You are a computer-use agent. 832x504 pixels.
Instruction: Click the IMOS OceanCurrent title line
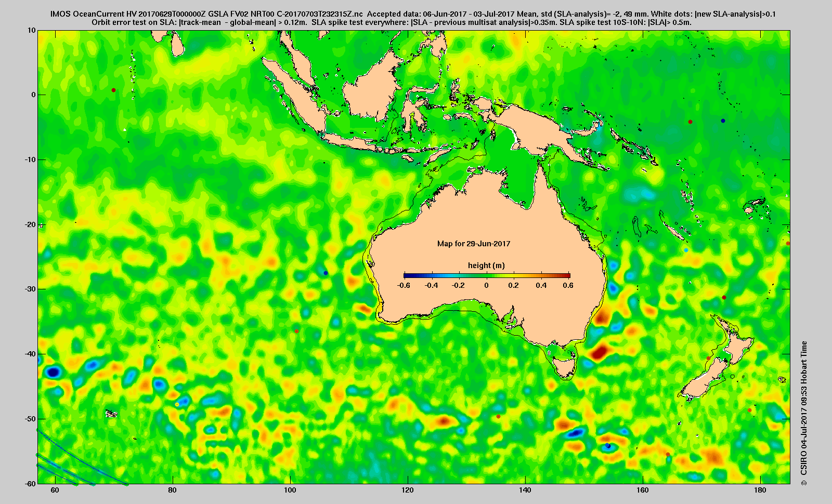coord(413,14)
